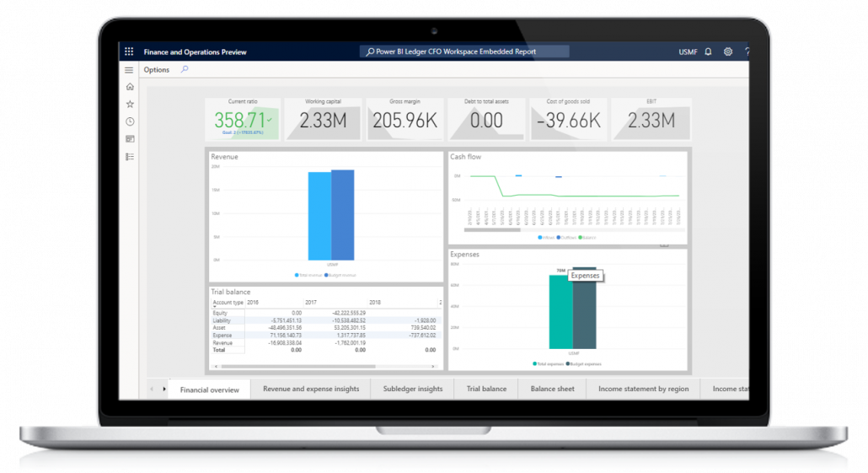The image size is (868, 473).
Task: Click the Expenses chart title
Action: pyautogui.click(x=464, y=255)
